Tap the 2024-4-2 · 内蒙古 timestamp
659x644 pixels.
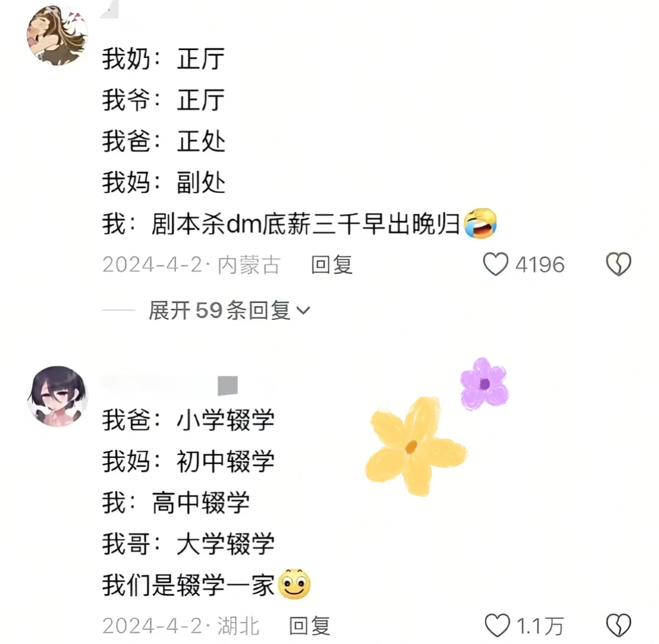(x=191, y=265)
